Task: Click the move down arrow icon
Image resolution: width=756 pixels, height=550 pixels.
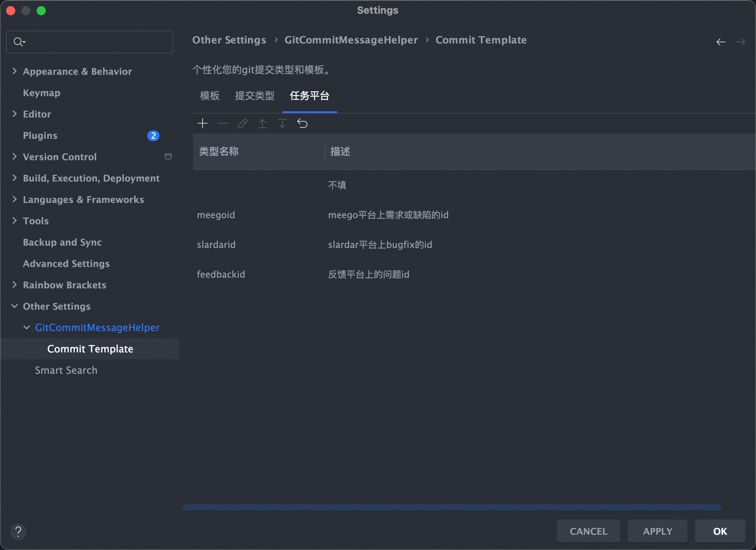Action: [282, 124]
